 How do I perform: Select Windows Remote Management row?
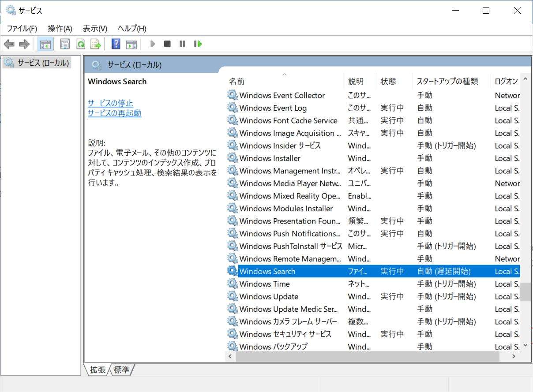(373, 258)
